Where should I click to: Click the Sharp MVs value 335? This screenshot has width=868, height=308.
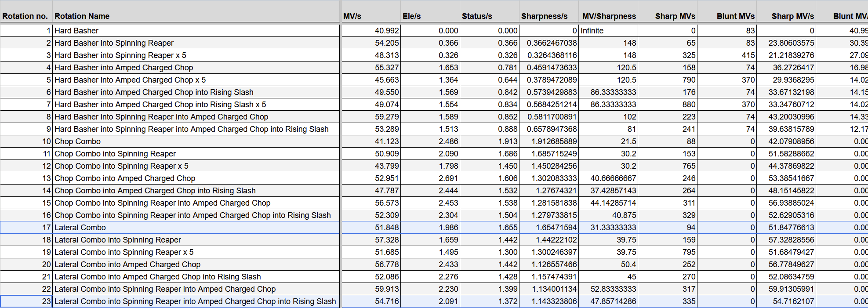(668, 301)
